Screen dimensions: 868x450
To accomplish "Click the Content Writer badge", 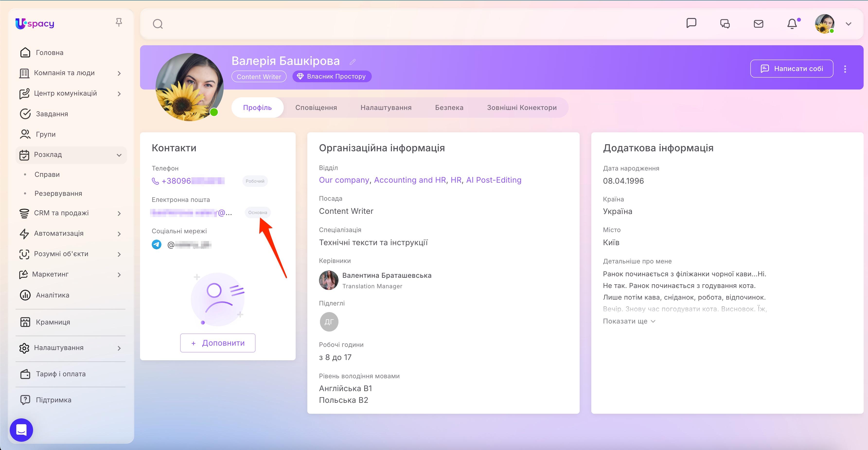I will click(x=259, y=77).
